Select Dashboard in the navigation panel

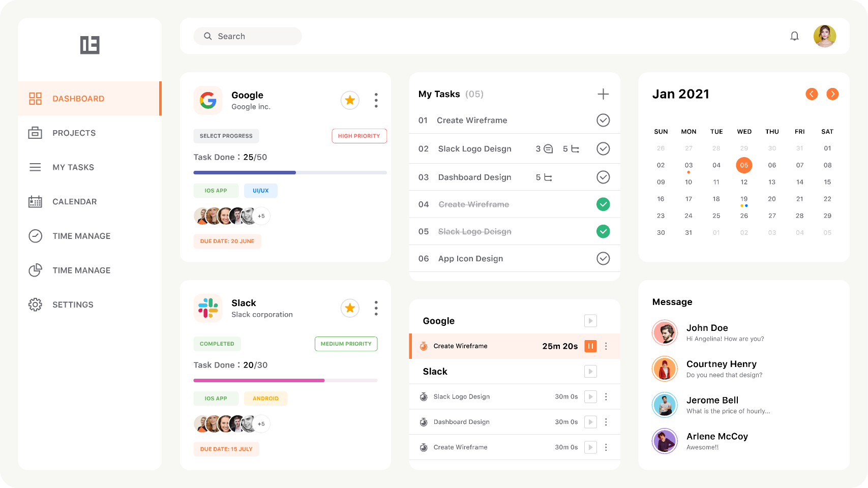coord(78,98)
